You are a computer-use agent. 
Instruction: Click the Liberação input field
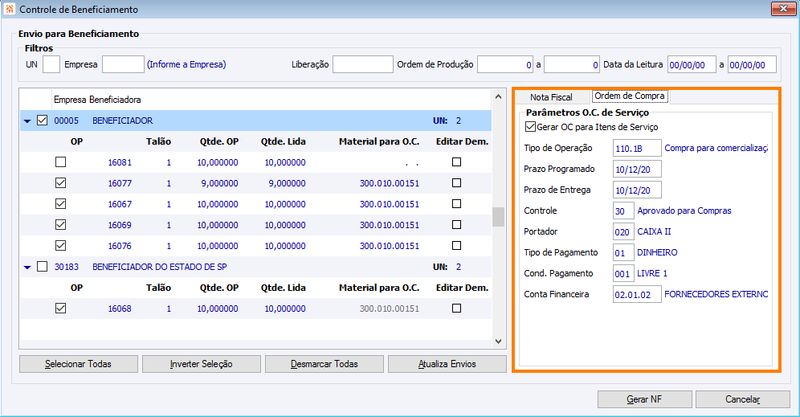click(x=363, y=64)
